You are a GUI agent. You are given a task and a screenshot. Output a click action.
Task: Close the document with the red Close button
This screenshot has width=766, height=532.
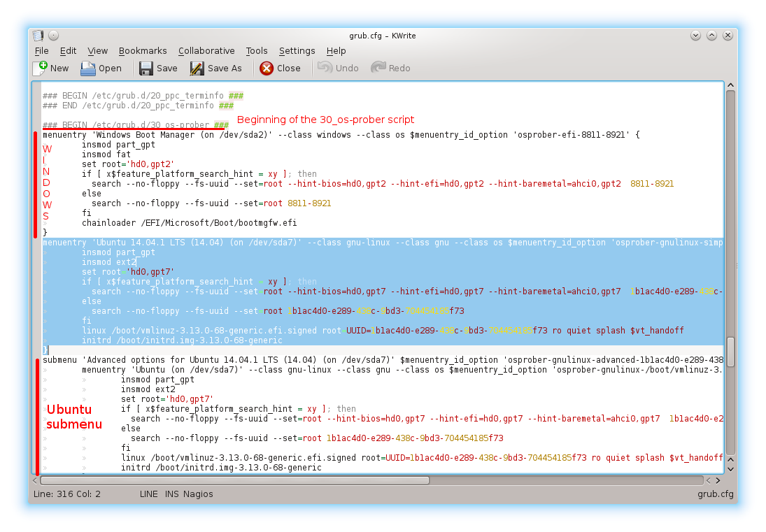coord(281,69)
